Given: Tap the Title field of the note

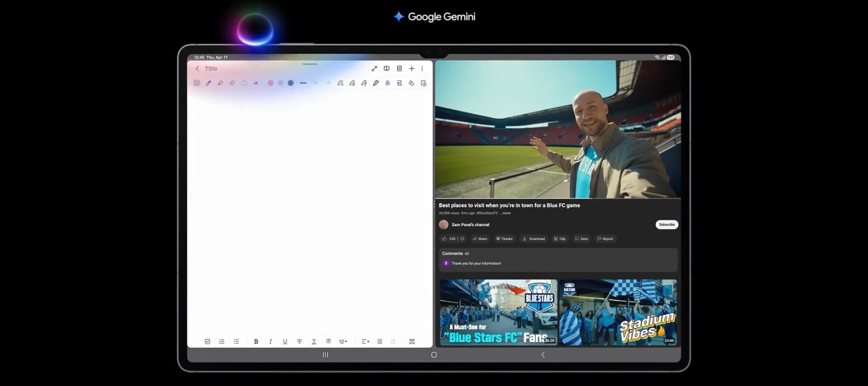Looking at the screenshot, I should coord(211,69).
